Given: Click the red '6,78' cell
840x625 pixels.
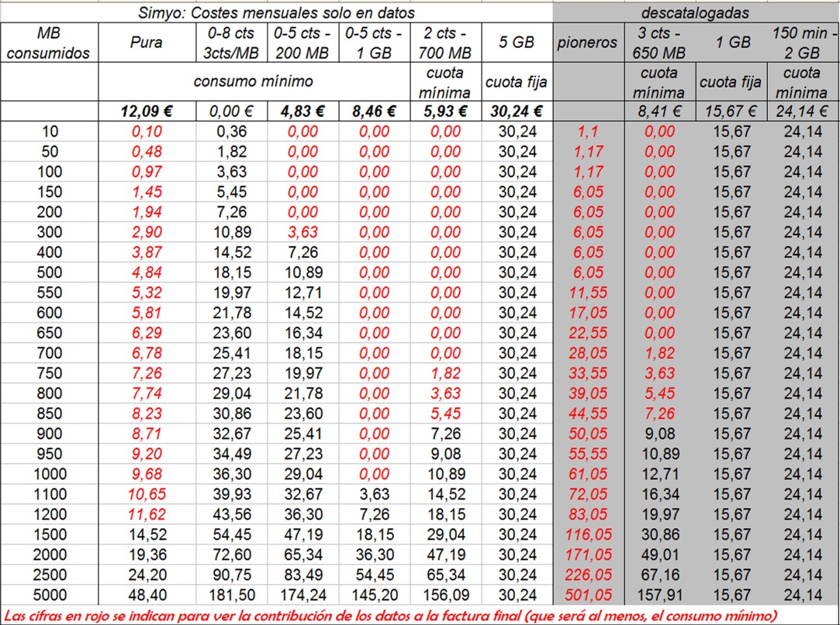Looking at the screenshot, I should [147, 354].
